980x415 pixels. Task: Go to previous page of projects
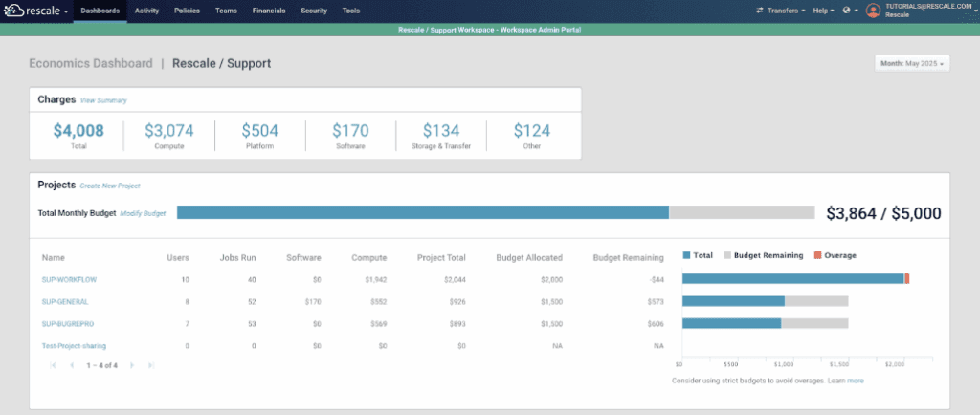71,365
